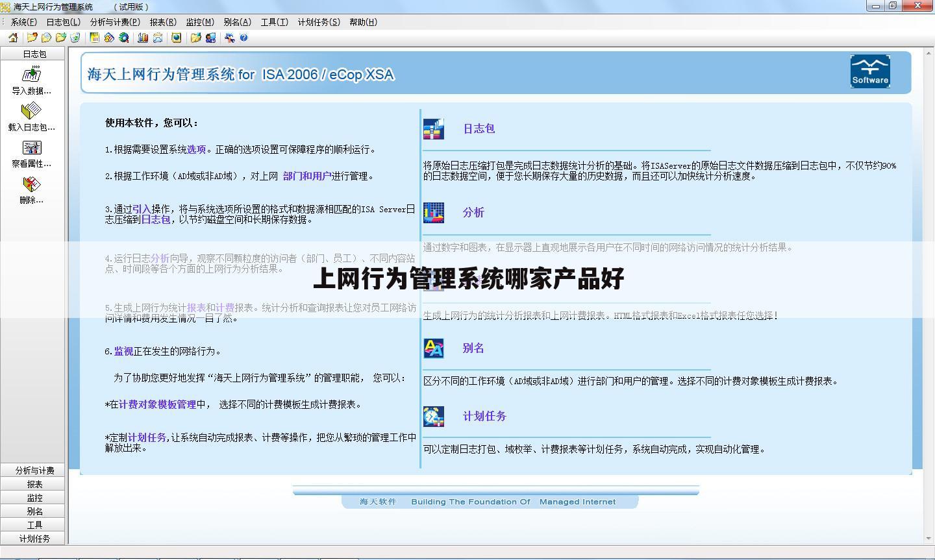Click the globe with magnifier toolbar icon
Screen dimensions: 935x560
123,38
